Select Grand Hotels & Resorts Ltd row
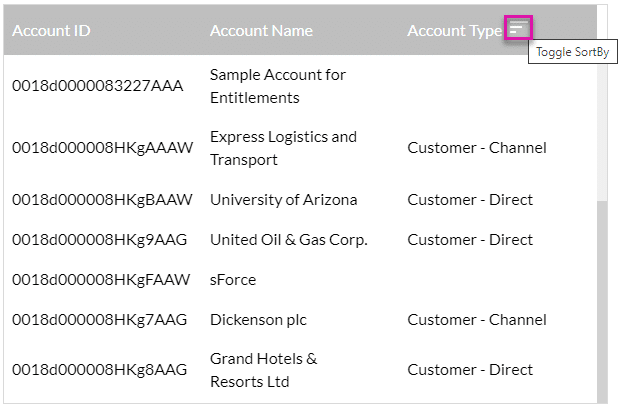This screenshot has height=408, width=625. [301, 370]
